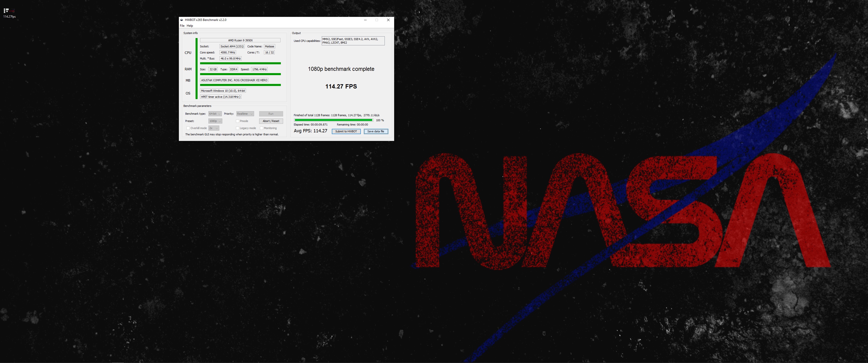
Task: Close the HWBOT x265 Benchmark window
Action: point(388,20)
